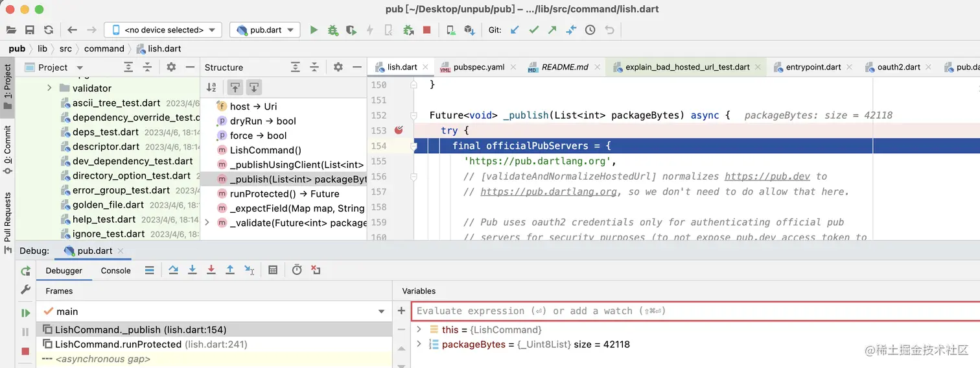Open Project view mode dropdown
The height and width of the screenshot is (368, 980).
(x=80, y=67)
